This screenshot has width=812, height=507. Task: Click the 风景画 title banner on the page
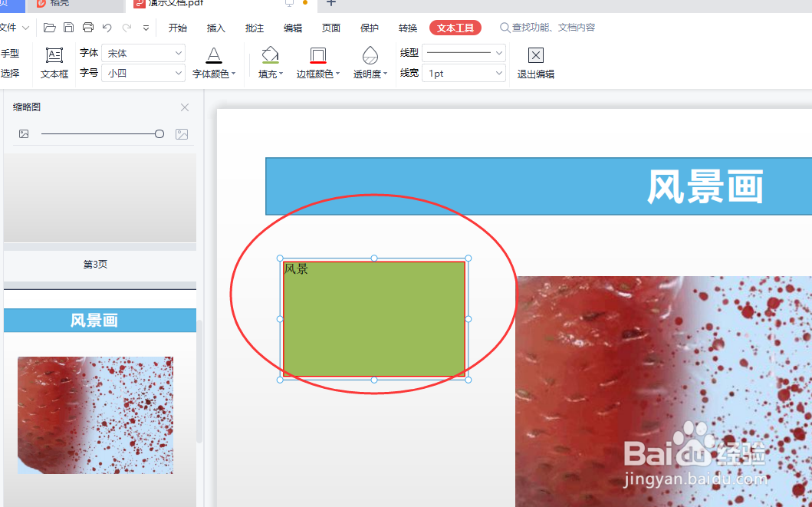click(538, 186)
